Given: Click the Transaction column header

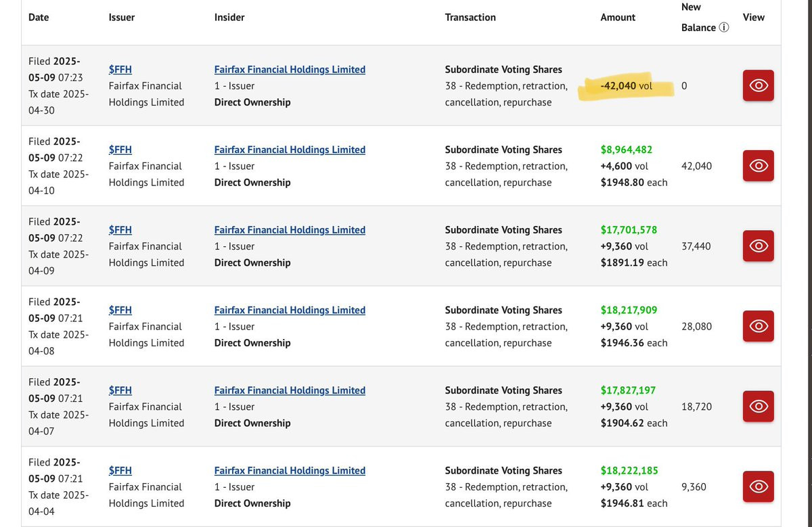Looking at the screenshot, I should (470, 17).
